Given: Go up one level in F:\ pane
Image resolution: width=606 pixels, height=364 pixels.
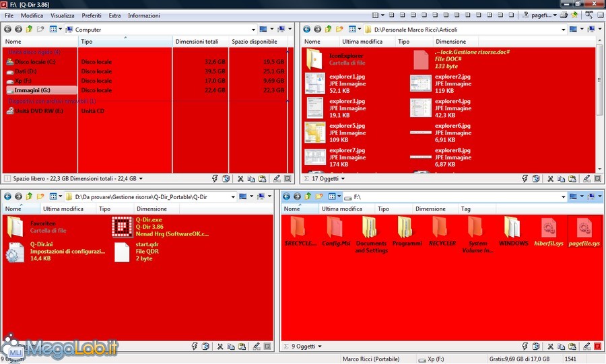Looking at the screenshot, I should click(308, 196).
